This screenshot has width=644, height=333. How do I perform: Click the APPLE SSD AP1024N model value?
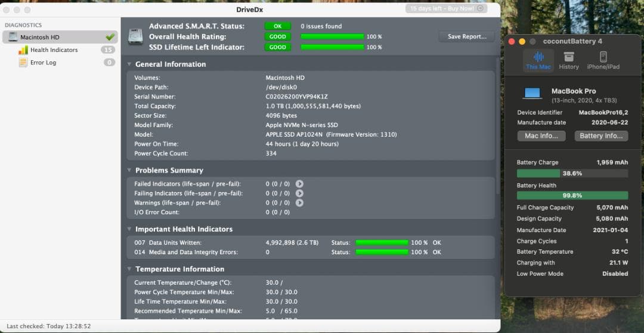[x=331, y=134]
